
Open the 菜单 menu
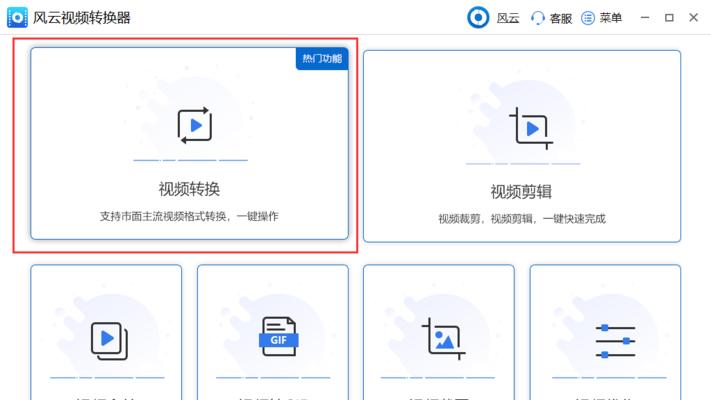tap(610, 18)
